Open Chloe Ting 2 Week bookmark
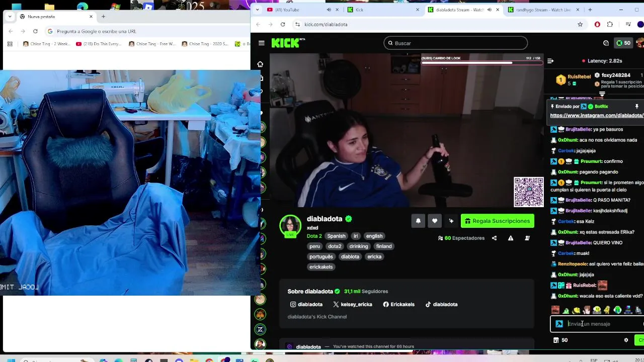The width and height of the screenshot is (644, 362). click(46, 44)
